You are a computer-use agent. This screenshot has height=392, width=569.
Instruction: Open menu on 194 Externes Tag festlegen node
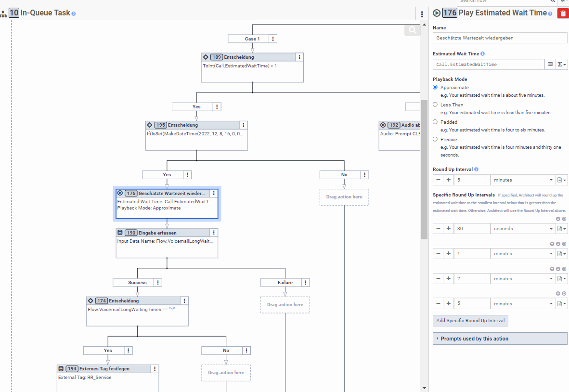[x=155, y=369]
